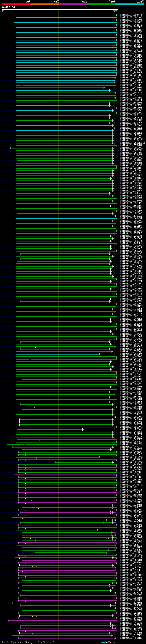Select hit label UniRef100_A7TH19

(131, 286)
